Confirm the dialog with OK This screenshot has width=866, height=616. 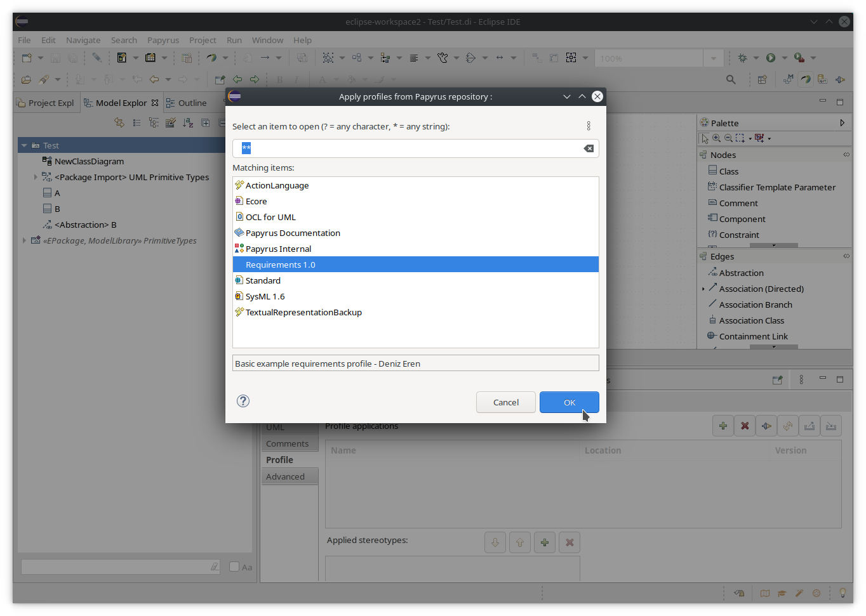[x=570, y=402]
